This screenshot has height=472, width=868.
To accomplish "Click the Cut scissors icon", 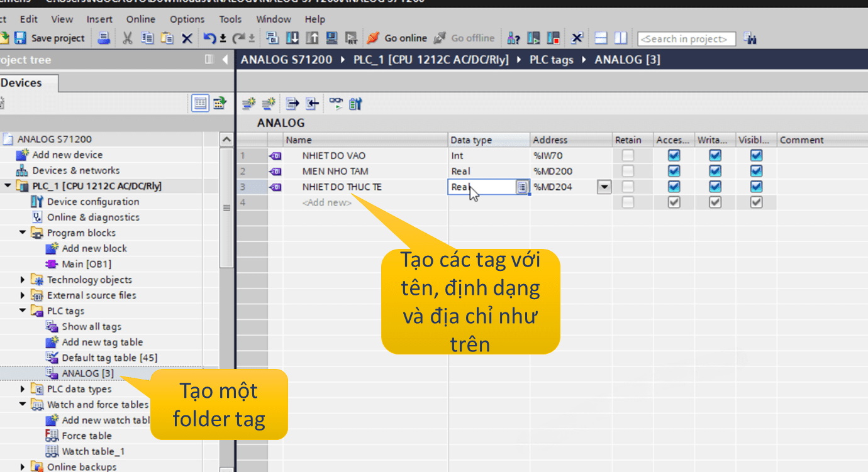I will [x=127, y=38].
